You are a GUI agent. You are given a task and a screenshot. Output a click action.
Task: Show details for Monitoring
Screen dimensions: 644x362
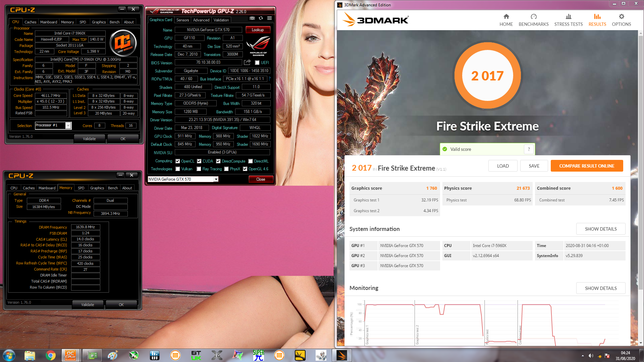[x=601, y=288]
